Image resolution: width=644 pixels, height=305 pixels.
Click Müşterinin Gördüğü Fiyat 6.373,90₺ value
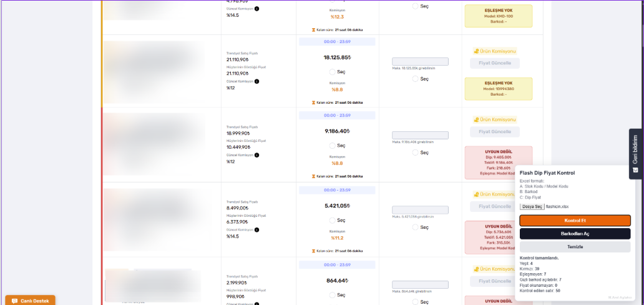237,222
